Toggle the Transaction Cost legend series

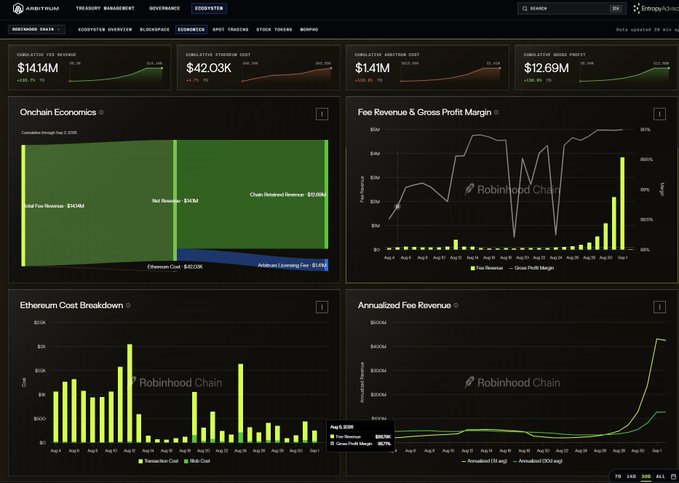158,461
